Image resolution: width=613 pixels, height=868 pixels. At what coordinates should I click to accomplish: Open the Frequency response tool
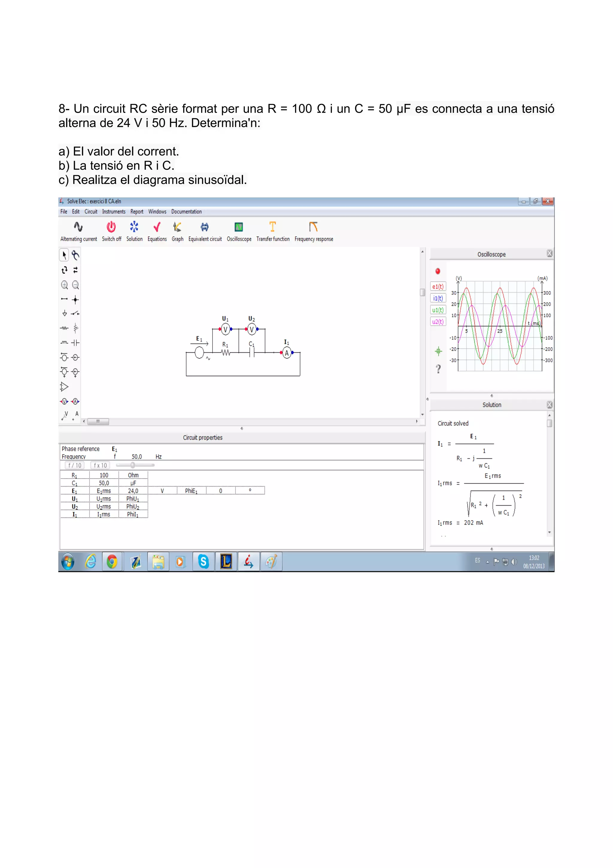point(314,231)
